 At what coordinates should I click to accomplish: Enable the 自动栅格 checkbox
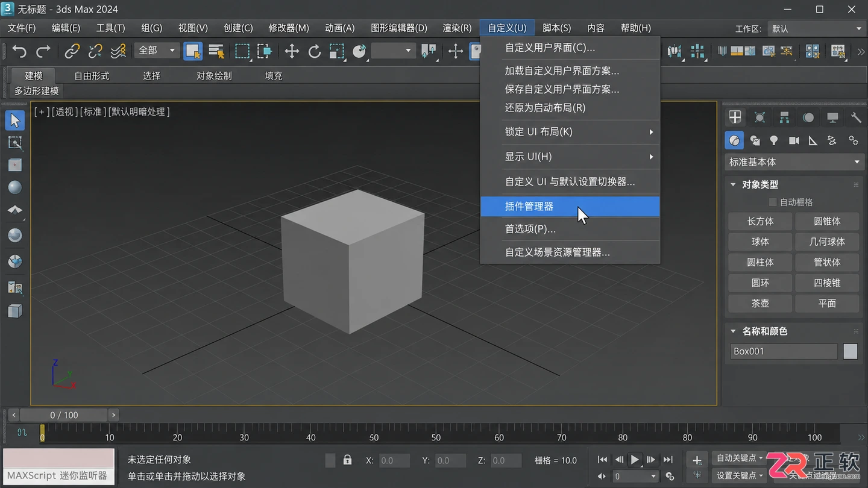(x=773, y=202)
